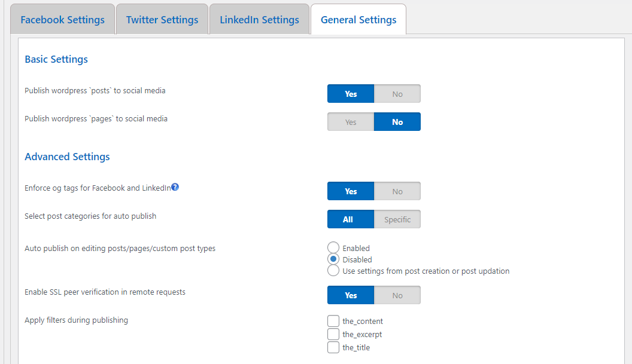This screenshot has width=632, height=364.
Task: Check the the_content filter checkbox
Action: pos(333,321)
